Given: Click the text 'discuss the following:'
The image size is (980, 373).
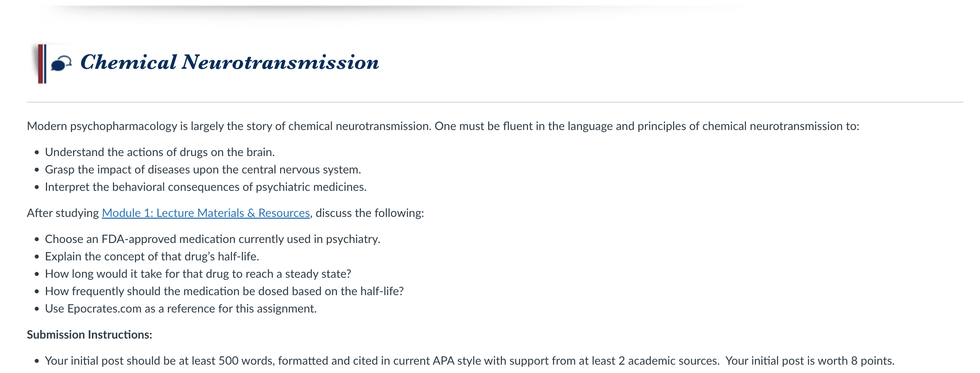Looking at the screenshot, I should pyautogui.click(x=369, y=213).
